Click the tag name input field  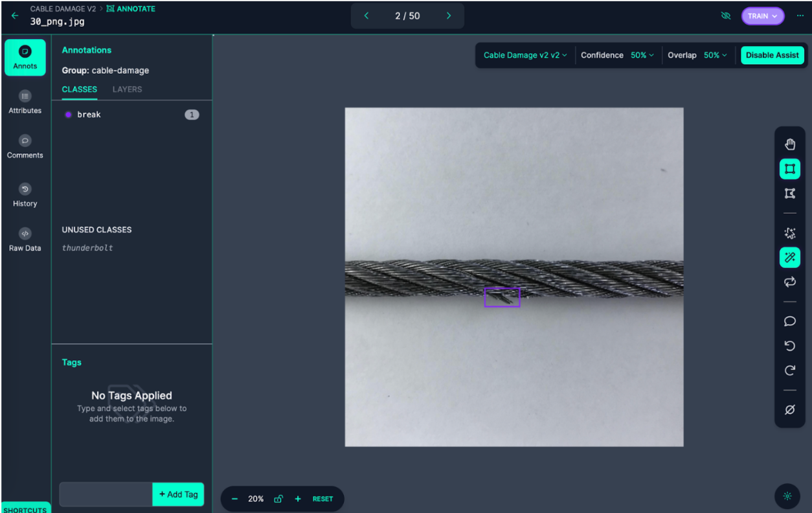click(x=106, y=494)
